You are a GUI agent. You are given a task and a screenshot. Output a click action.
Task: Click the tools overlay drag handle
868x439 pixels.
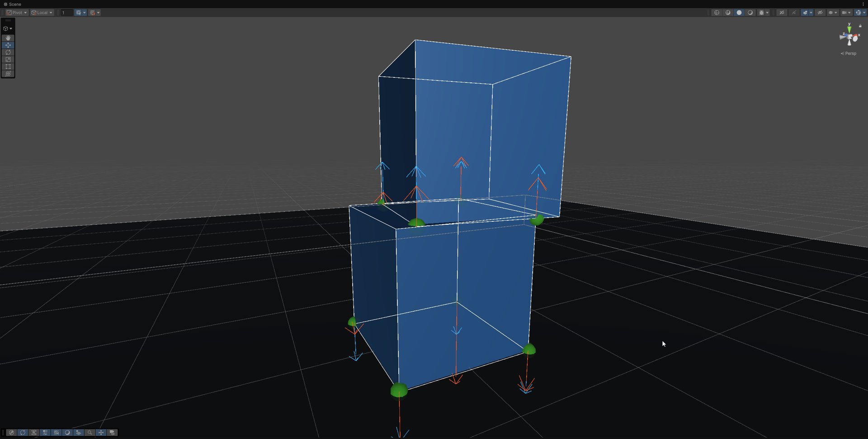[x=8, y=21]
